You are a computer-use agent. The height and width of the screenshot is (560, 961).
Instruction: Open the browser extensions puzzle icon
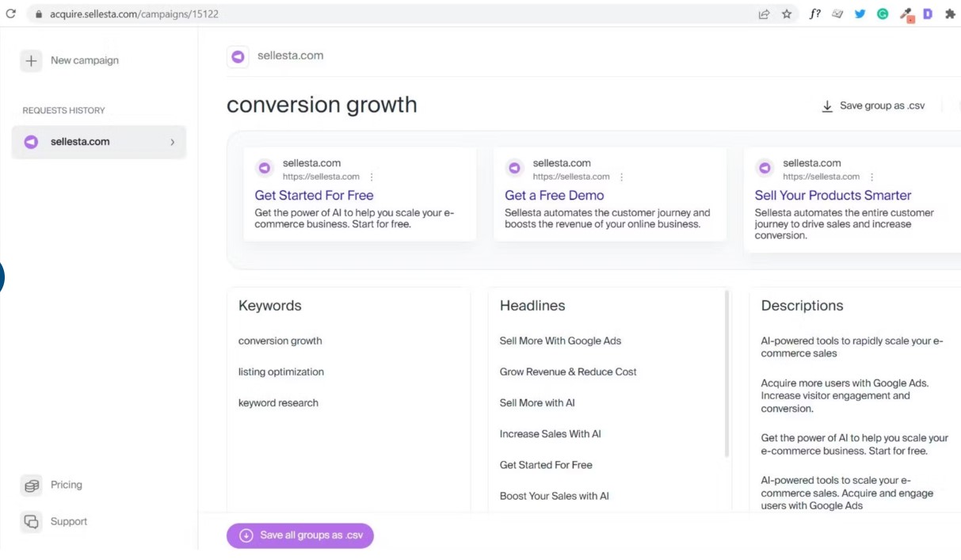(950, 13)
